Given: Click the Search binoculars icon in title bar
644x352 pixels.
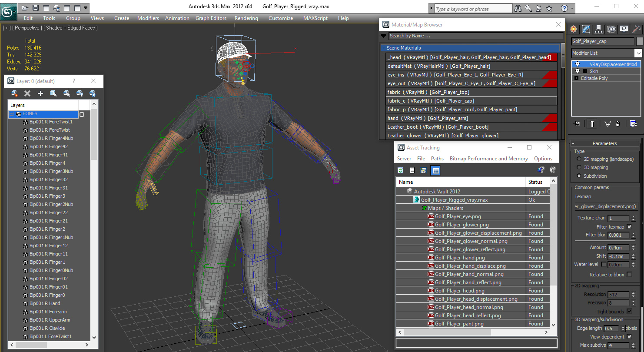Looking at the screenshot, I should point(518,8).
